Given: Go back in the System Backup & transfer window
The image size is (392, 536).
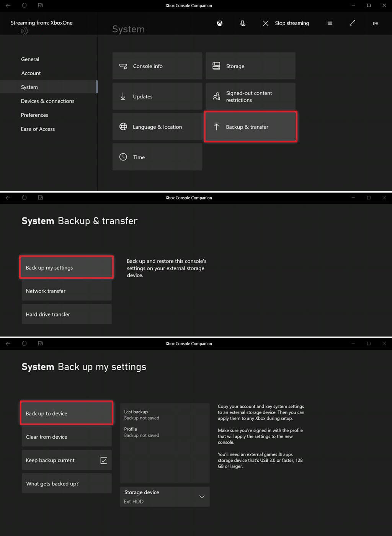Looking at the screenshot, I should pyautogui.click(x=8, y=198).
